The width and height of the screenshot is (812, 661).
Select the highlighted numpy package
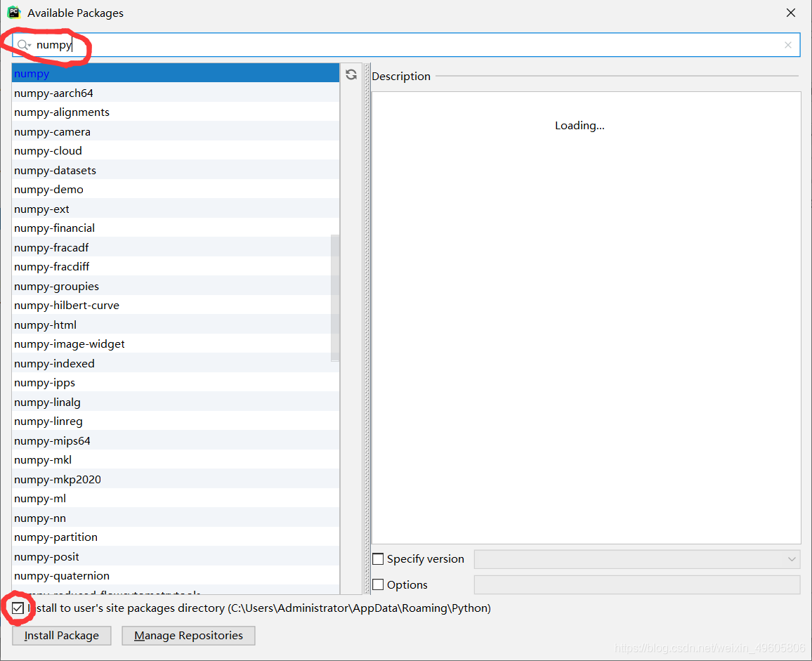pos(176,74)
